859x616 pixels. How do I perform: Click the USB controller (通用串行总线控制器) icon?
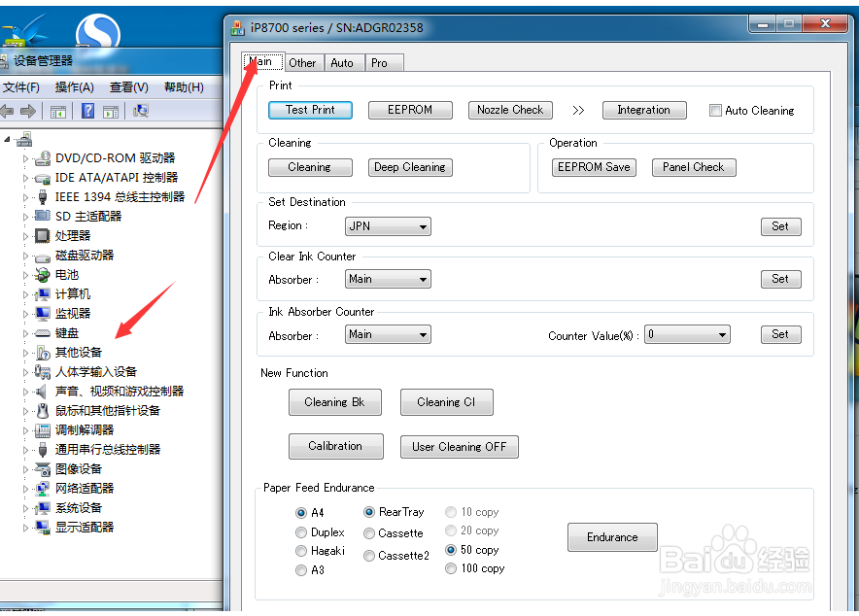coord(42,450)
